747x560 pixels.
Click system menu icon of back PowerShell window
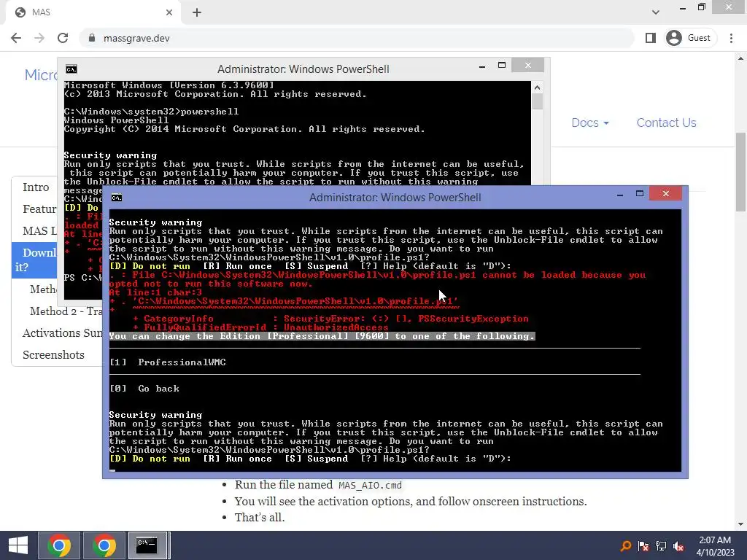pyautogui.click(x=71, y=69)
